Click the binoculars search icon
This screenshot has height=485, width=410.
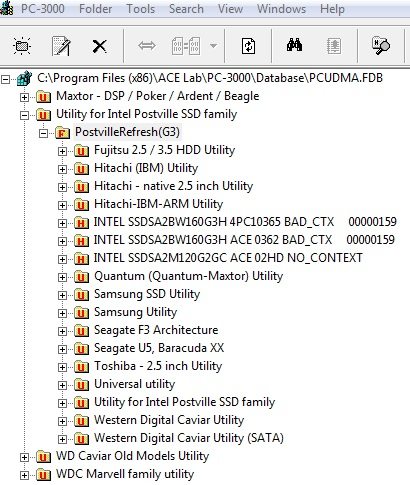tap(294, 45)
